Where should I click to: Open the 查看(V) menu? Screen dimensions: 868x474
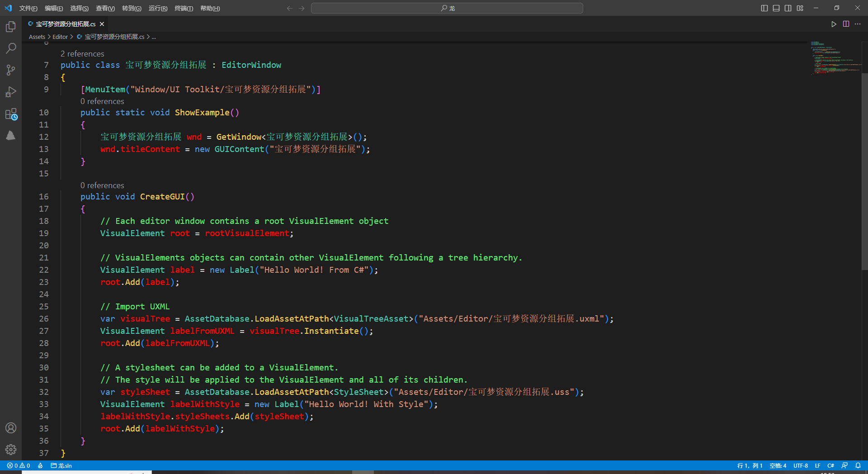pyautogui.click(x=105, y=8)
